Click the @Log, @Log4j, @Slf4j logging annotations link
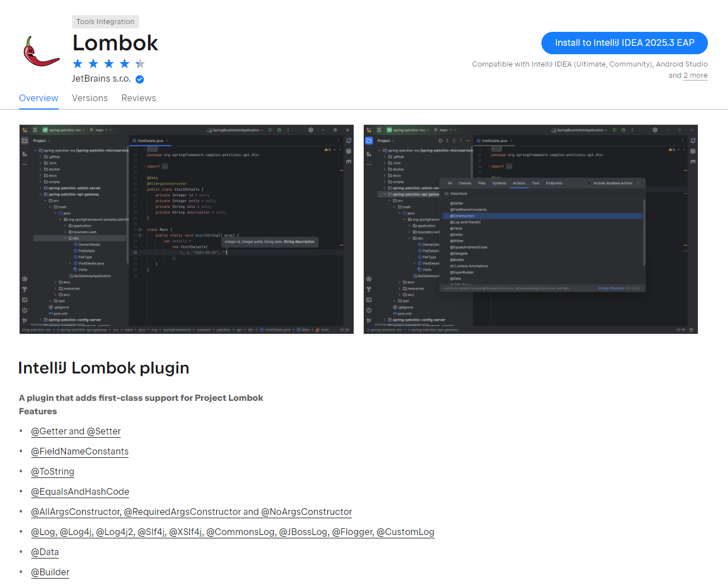728x587 pixels. [232, 532]
